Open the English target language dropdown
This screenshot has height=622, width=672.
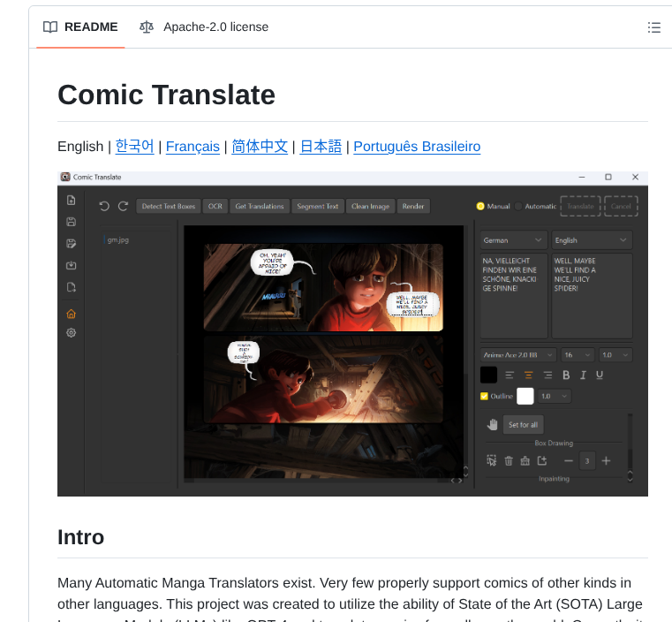pyautogui.click(x=592, y=240)
